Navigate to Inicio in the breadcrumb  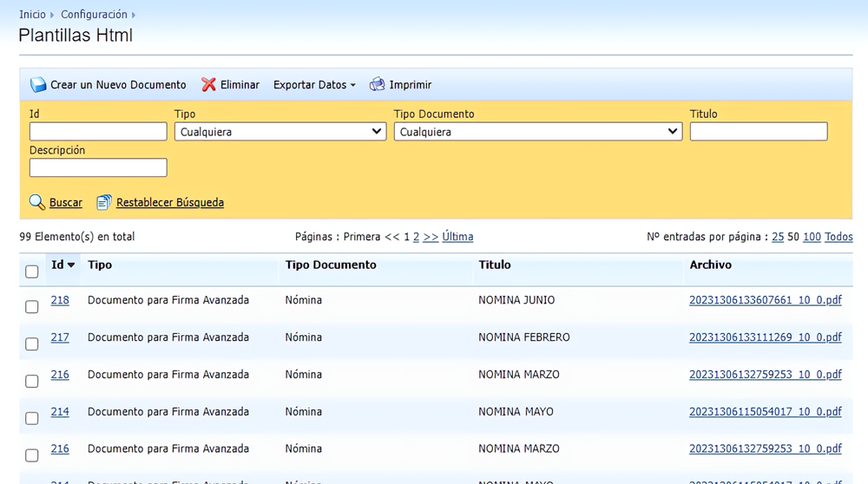32,15
